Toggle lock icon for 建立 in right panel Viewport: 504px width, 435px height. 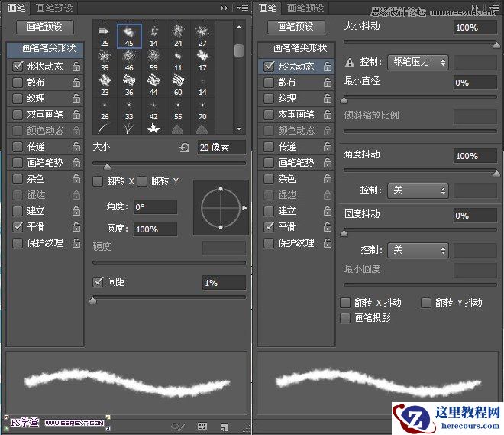328,211
